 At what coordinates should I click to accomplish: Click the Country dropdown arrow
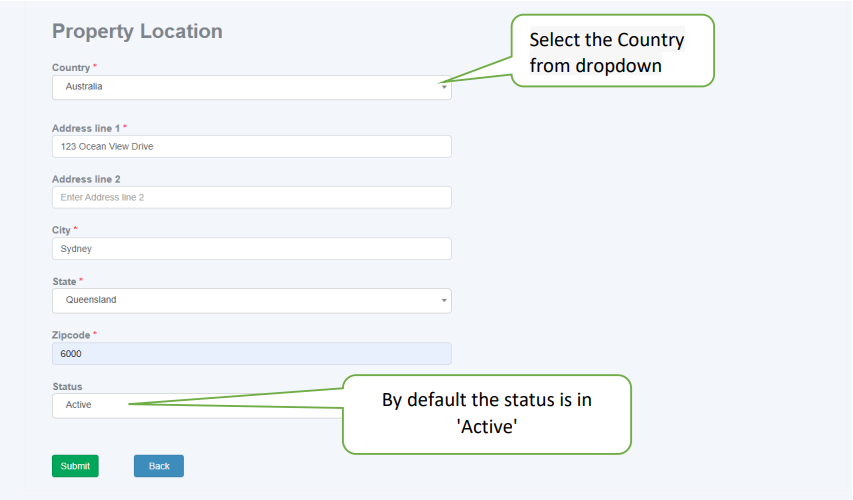444,87
